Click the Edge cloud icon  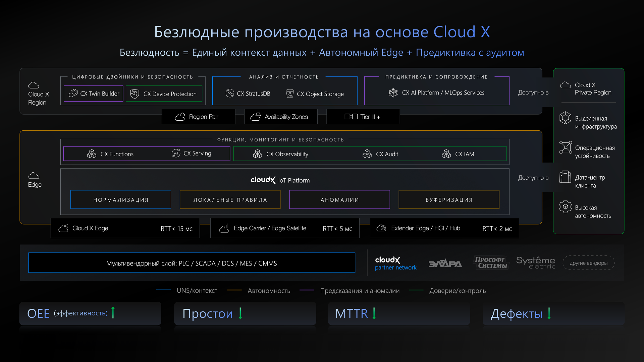click(x=34, y=176)
